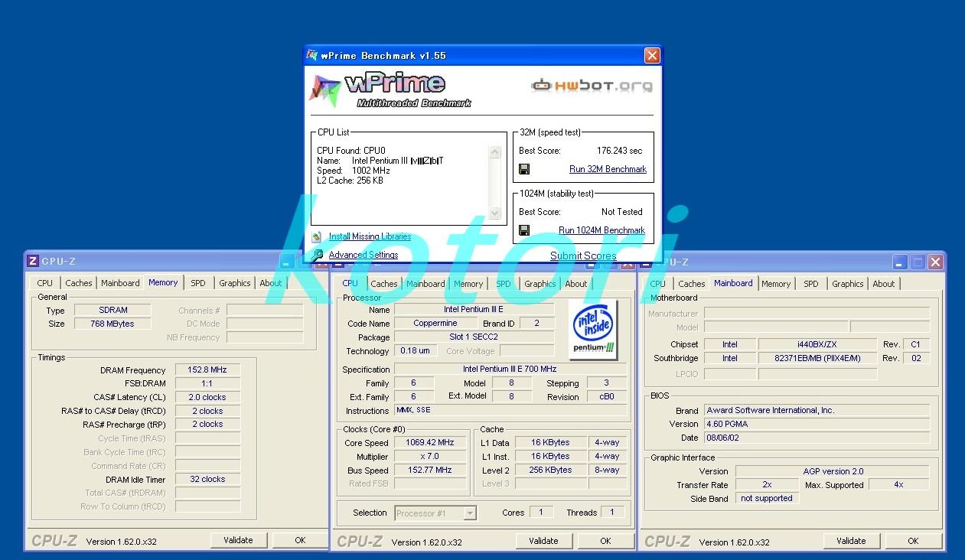
Task: Click the Memory Type SDRAM value
Action: (112, 310)
